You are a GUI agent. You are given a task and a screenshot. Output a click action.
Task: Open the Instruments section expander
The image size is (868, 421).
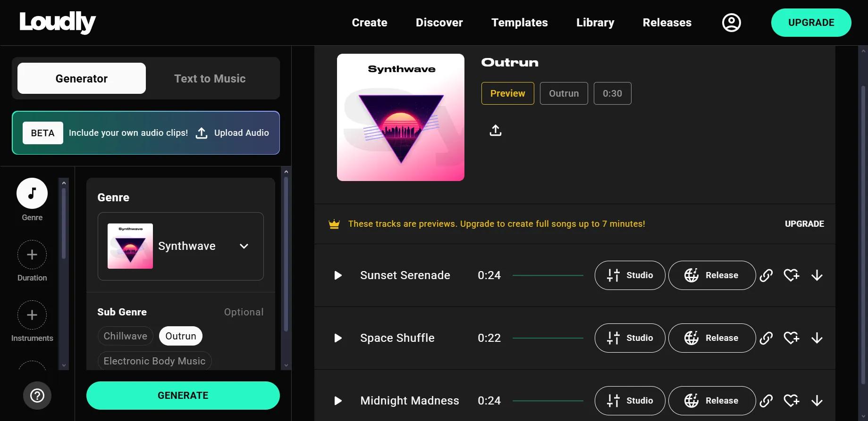32,315
